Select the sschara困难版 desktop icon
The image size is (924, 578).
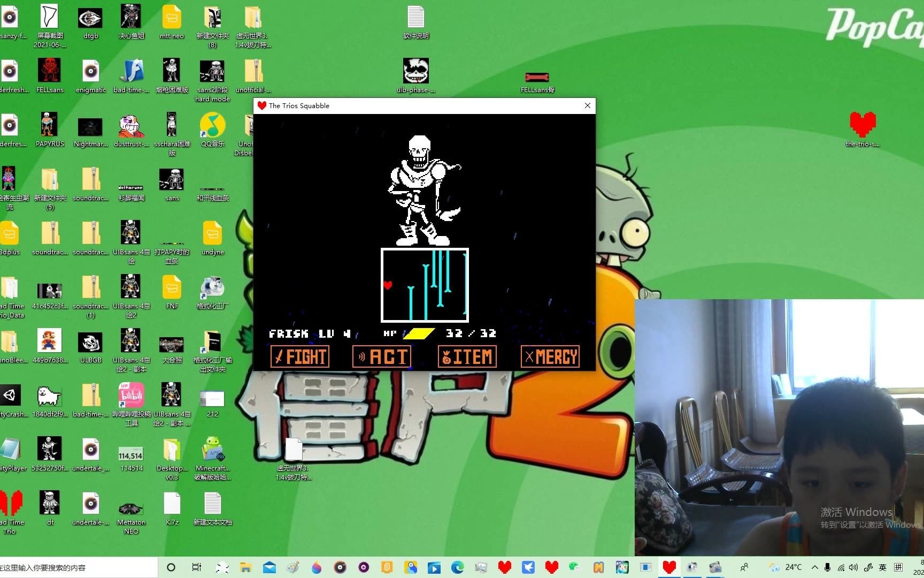(x=172, y=135)
